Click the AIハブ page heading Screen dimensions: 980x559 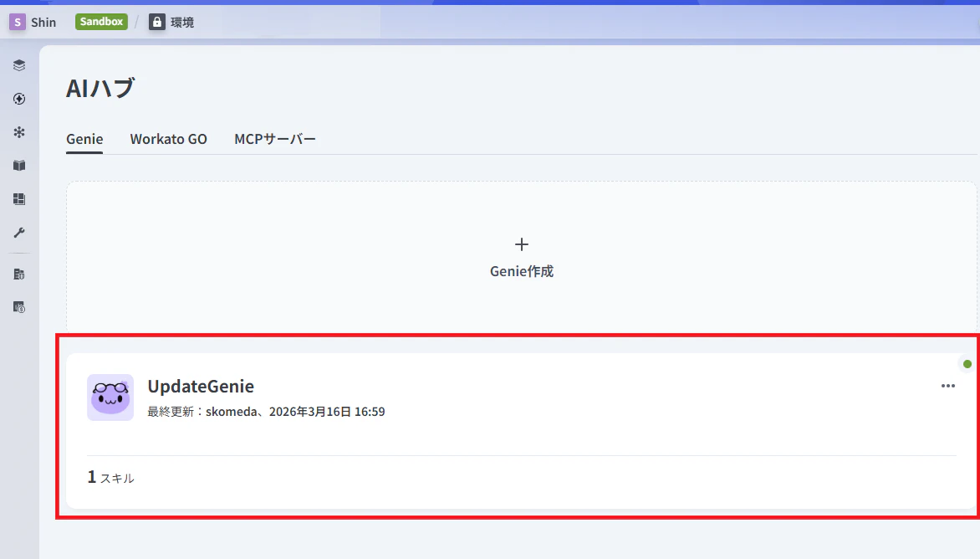[x=100, y=88]
